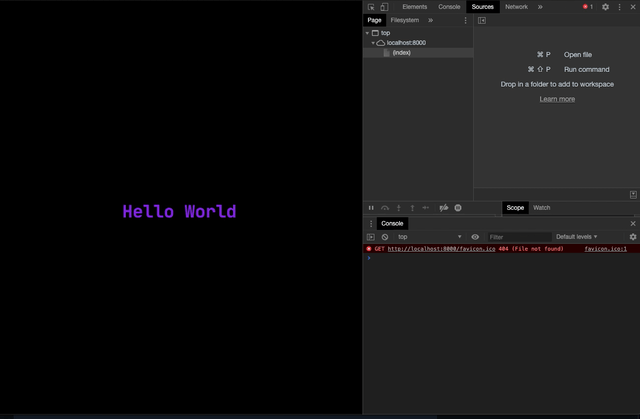640x419 pixels.
Task: Open the console drawer three-dot menu
Action: (x=371, y=224)
